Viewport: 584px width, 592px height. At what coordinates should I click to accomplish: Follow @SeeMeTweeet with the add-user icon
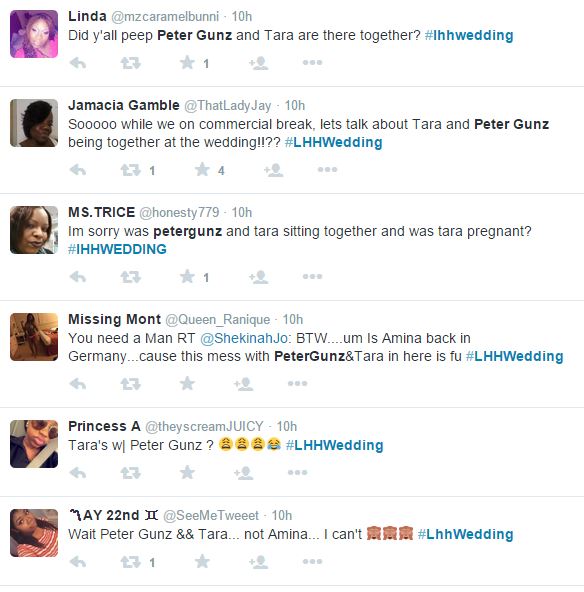[259, 562]
